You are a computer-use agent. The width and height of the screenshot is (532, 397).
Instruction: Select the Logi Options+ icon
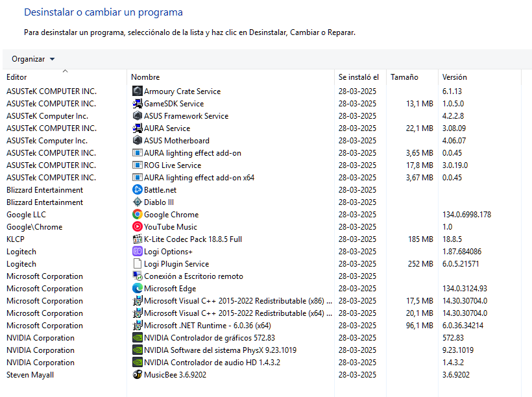pos(138,252)
